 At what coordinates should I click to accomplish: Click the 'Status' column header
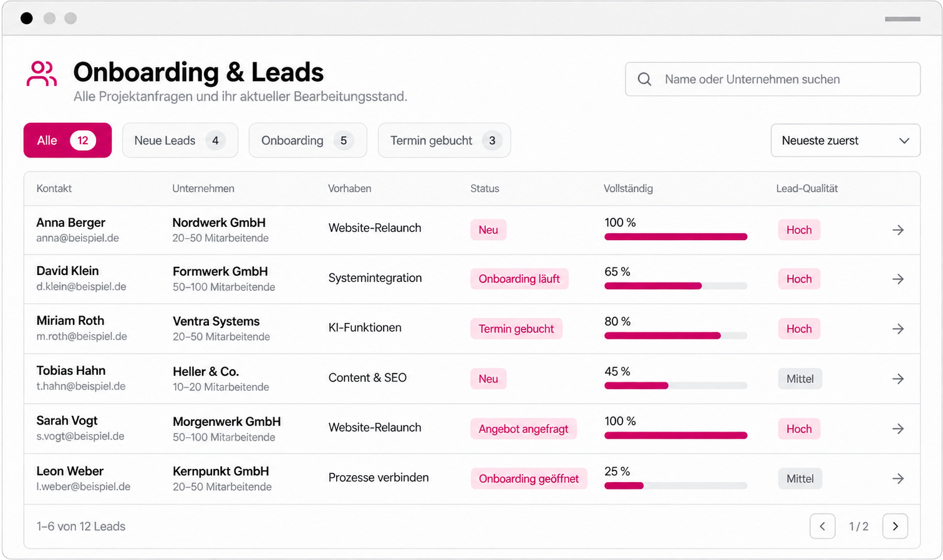coord(485,188)
